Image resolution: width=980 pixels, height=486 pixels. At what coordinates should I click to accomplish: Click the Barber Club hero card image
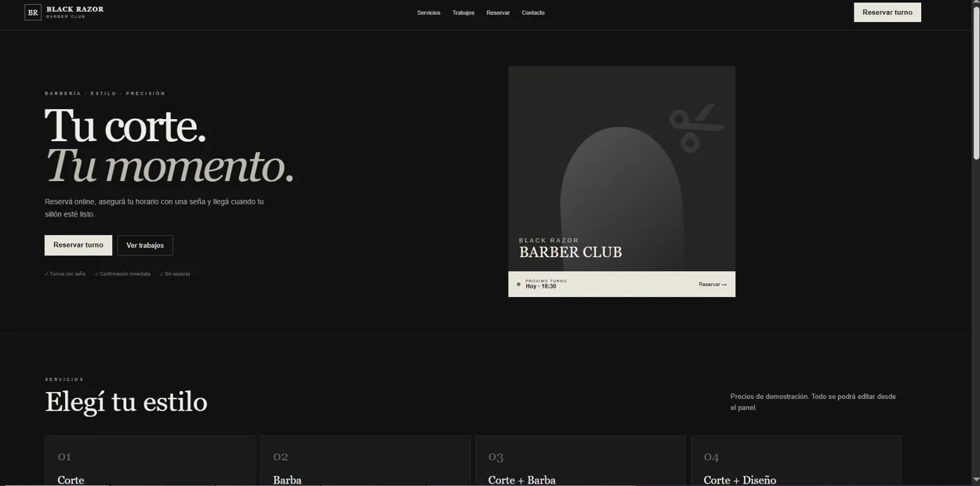point(622,169)
